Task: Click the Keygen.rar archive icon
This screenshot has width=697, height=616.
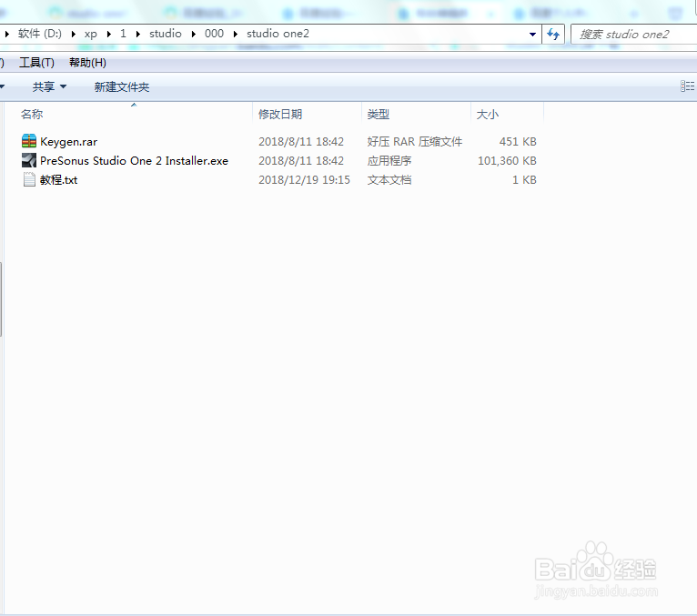Action: point(29,141)
